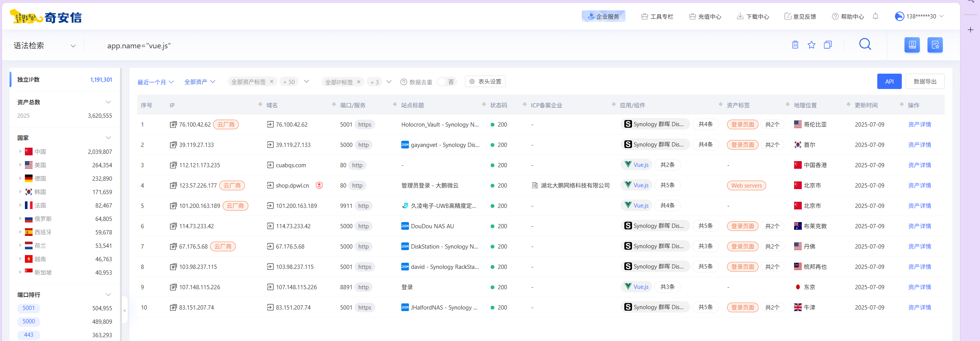
Task: Click the 域名 column sort icon
Action: pos(334,104)
